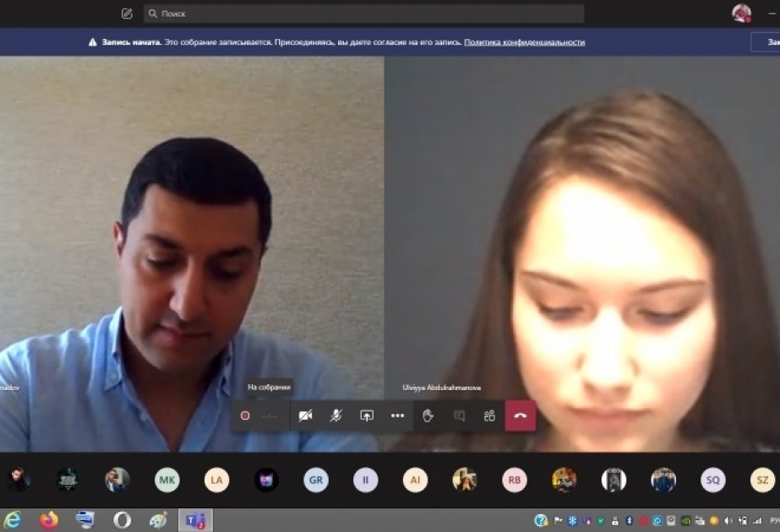The height and width of the screenshot is (532, 780).
Task: Select the RB participant avatar
Action: click(515, 480)
